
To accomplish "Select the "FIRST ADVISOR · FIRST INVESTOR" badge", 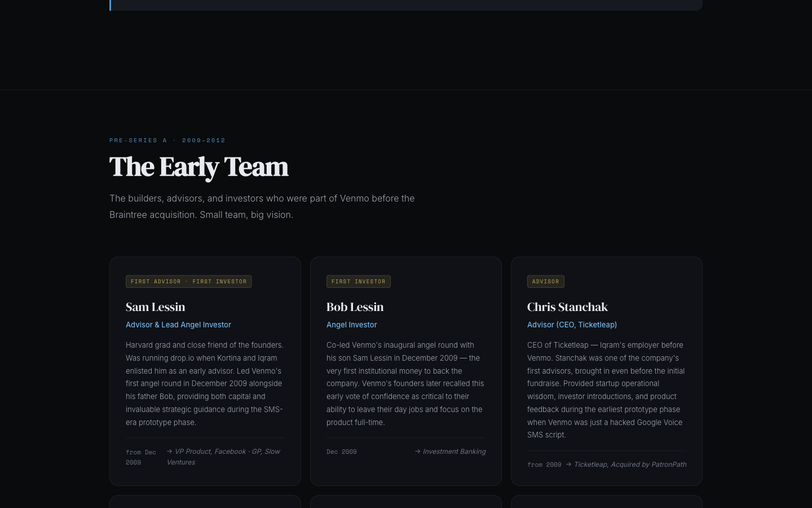I will (188, 281).
